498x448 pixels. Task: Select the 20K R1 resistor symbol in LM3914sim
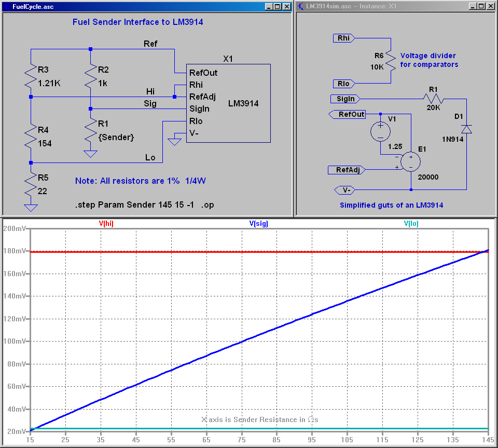pyautogui.click(x=434, y=99)
